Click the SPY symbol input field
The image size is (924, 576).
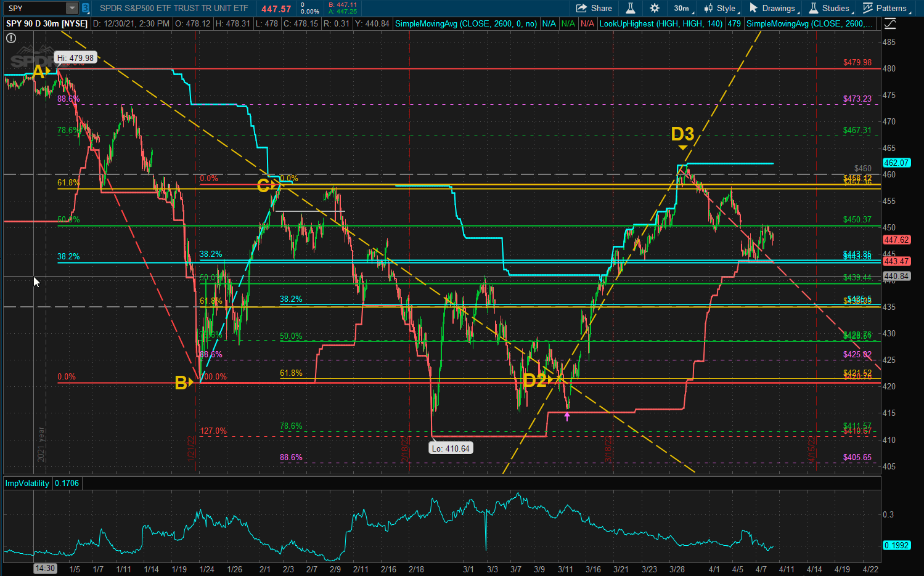(x=36, y=8)
